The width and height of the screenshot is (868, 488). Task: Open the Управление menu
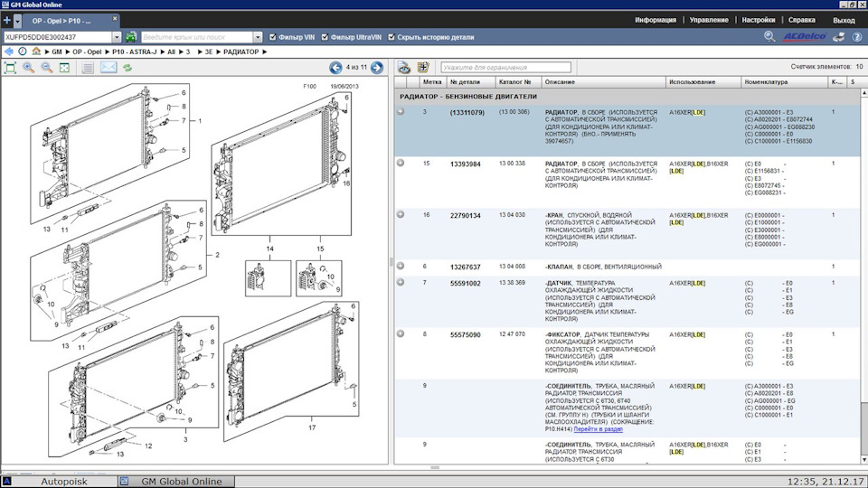(709, 20)
